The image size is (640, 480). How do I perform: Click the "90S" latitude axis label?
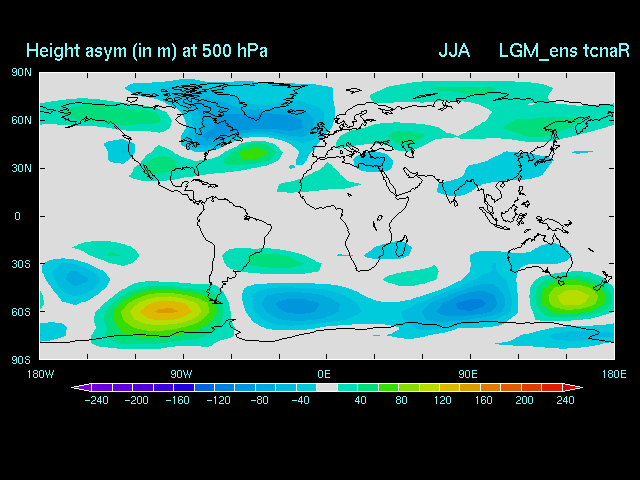point(20,359)
